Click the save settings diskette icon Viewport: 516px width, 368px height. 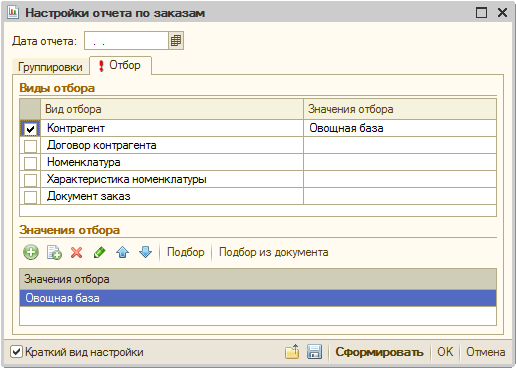coord(314,352)
